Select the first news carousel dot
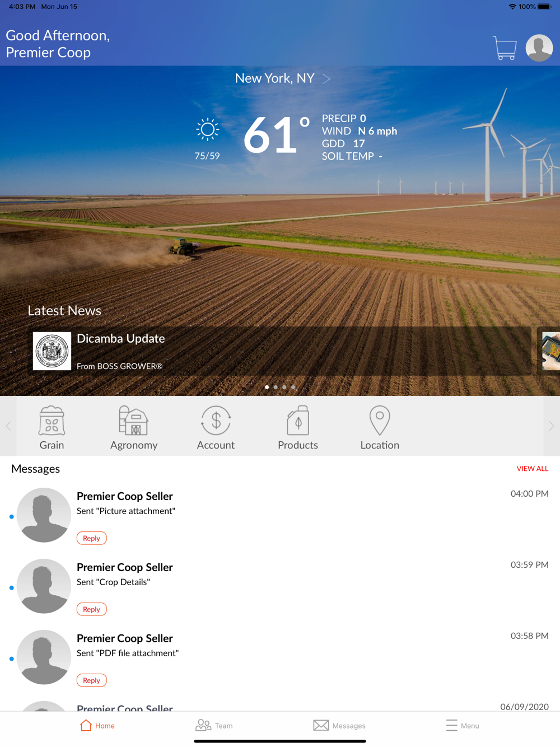The height and width of the screenshot is (747, 560). [x=267, y=387]
